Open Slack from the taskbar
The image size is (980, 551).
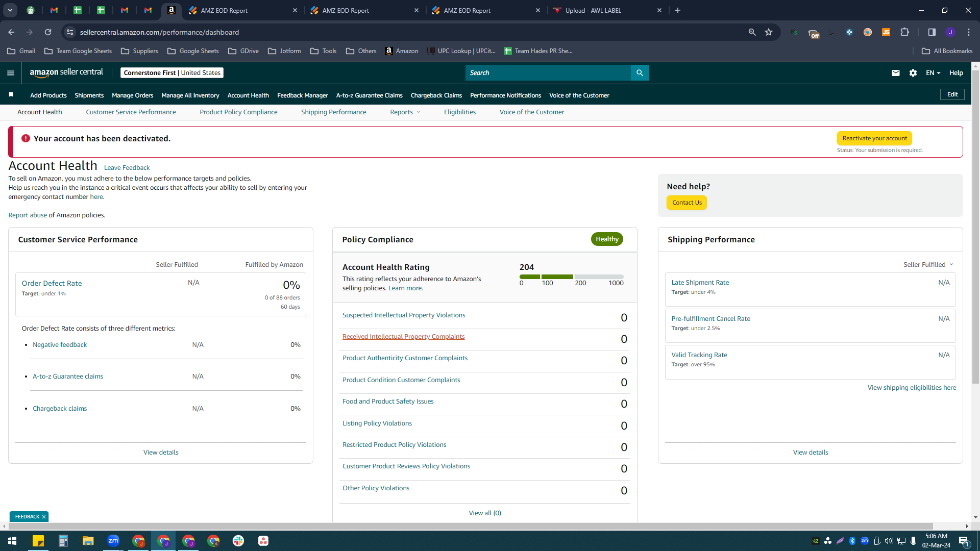238,541
